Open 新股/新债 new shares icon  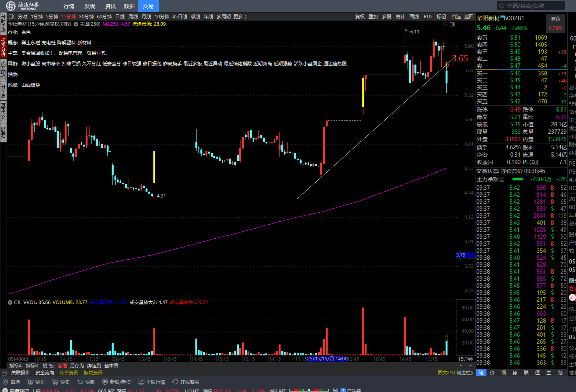(105, 382)
